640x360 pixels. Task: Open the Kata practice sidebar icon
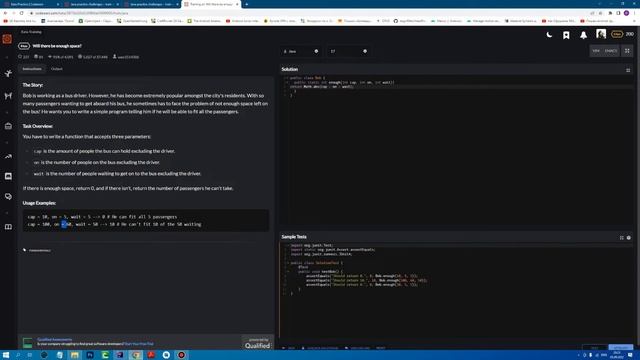click(x=8, y=73)
